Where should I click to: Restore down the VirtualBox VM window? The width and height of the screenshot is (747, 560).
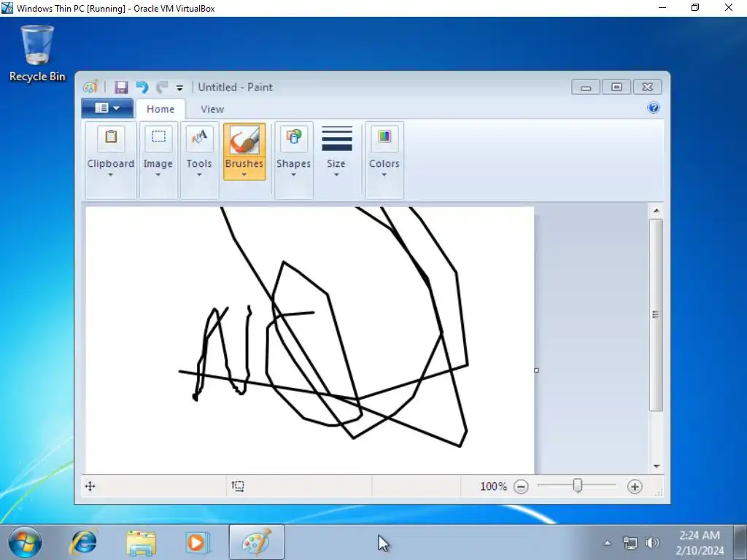point(695,8)
